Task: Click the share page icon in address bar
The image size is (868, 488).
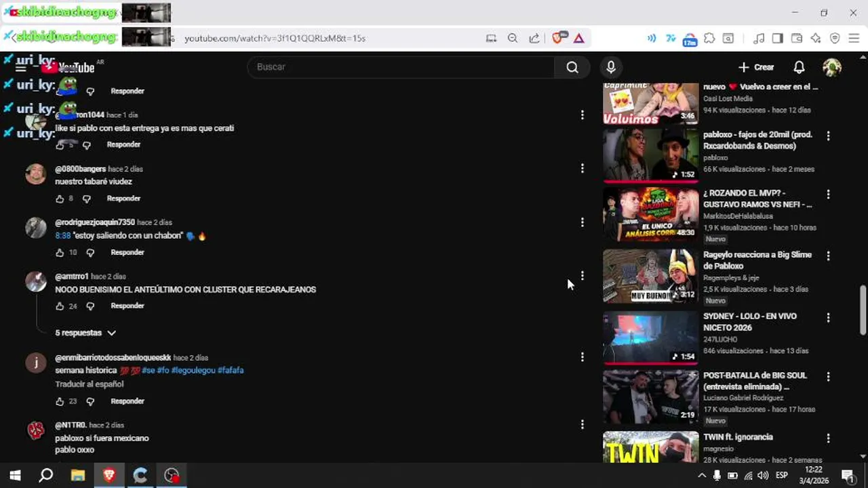Action: [534, 38]
